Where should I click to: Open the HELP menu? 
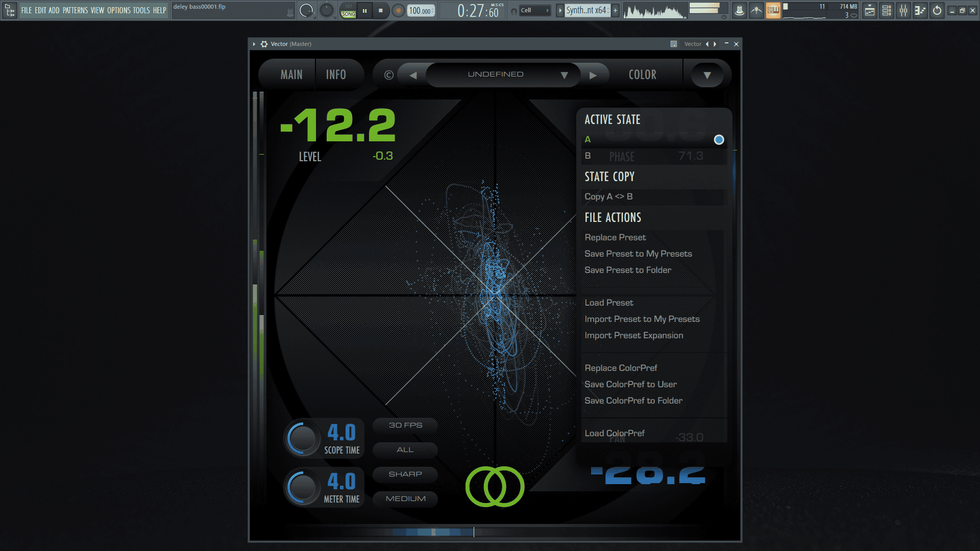pyautogui.click(x=160, y=10)
